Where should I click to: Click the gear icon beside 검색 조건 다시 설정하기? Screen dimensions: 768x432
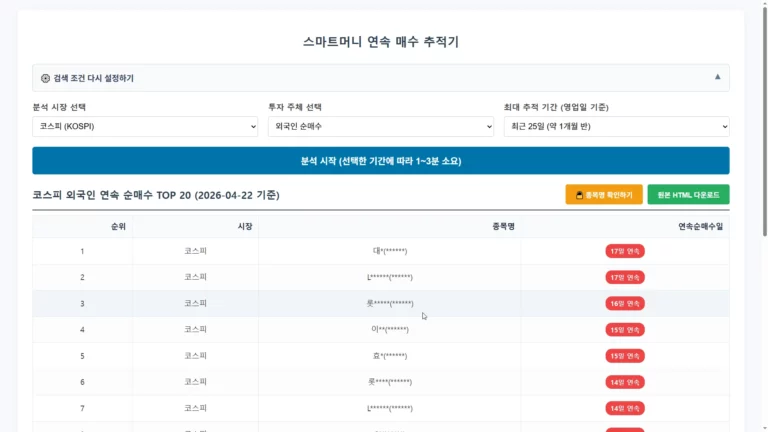(45, 78)
